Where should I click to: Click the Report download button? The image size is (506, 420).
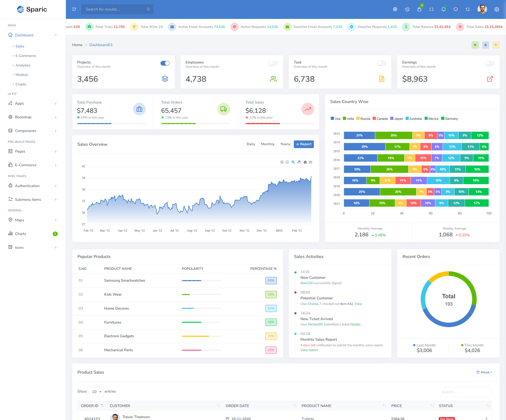point(304,144)
